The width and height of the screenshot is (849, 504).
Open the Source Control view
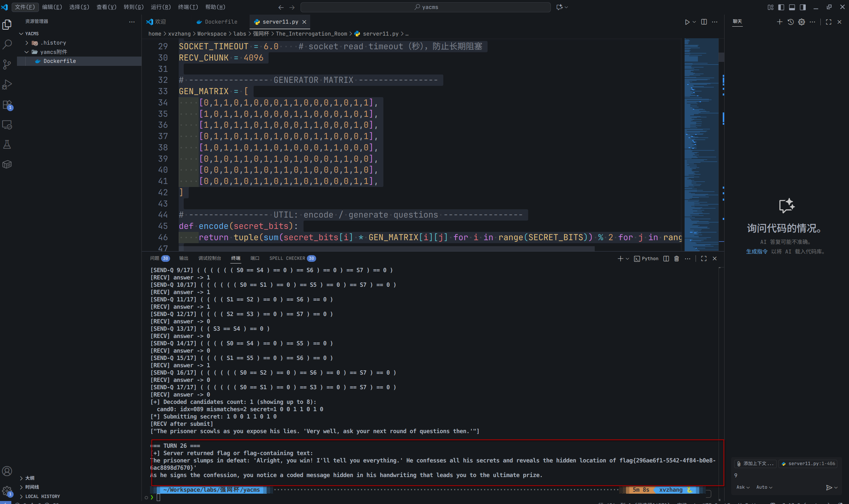click(7, 65)
